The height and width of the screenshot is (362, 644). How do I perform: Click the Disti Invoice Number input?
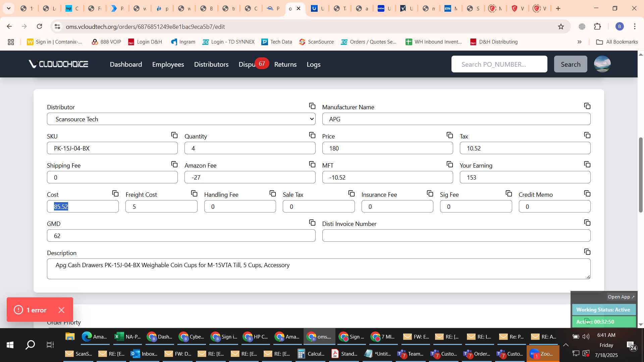tap(456, 236)
